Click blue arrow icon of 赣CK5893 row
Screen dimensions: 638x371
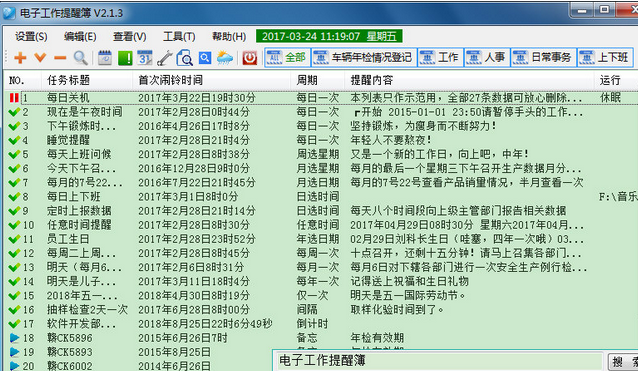click(14, 352)
